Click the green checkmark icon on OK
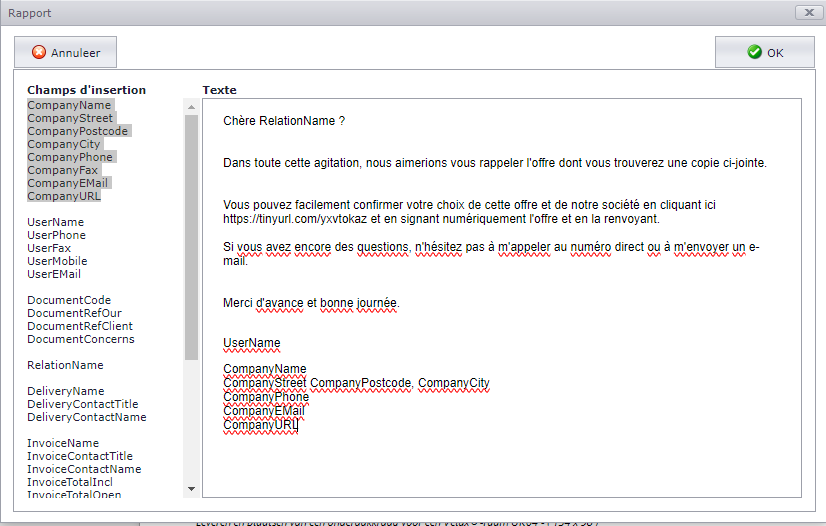 754,52
